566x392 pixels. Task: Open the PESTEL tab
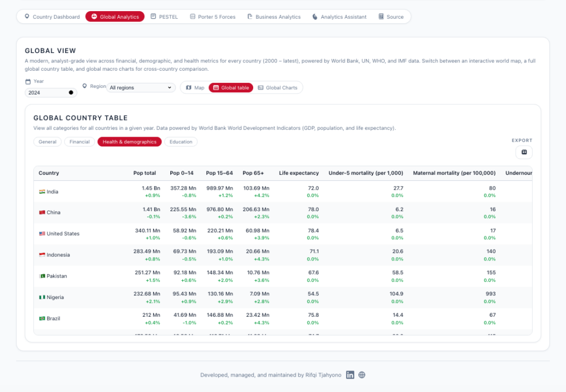(164, 17)
